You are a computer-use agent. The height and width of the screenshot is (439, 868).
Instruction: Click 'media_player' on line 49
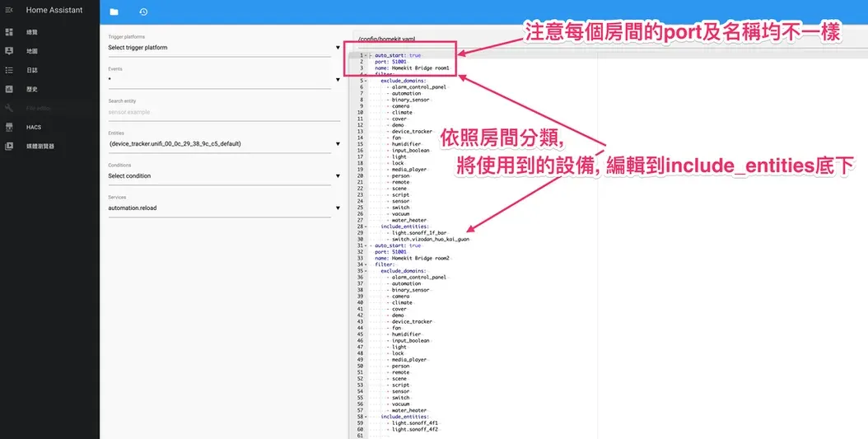pyautogui.click(x=409, y=360)
